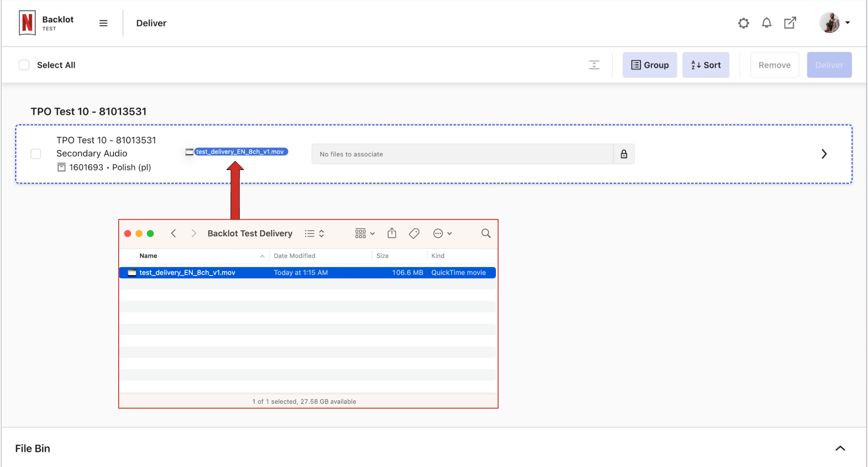Sort Finder list by Size column
868x467 pixels.
point(382,256)
